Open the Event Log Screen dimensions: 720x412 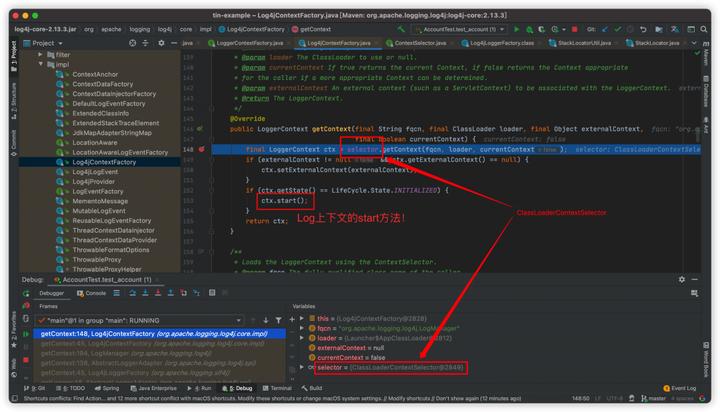tap(680, 388)
